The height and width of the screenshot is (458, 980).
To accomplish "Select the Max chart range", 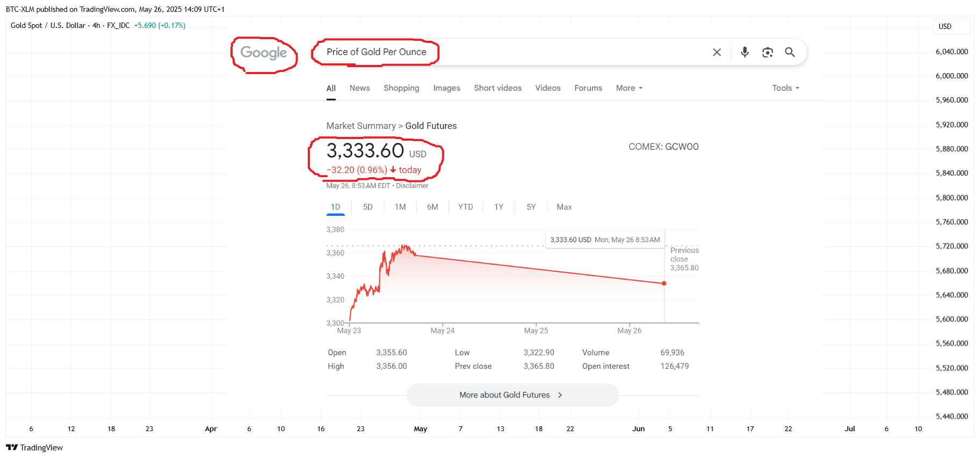I will pyautogui.click(x=564, y=207).
